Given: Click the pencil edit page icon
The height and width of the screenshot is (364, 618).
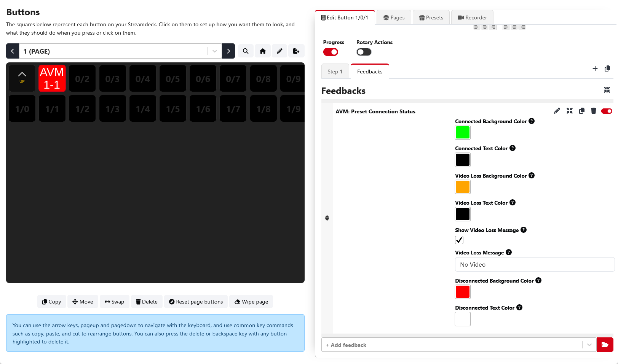Looking at the screenshot, I should click(x=279, y=51).
